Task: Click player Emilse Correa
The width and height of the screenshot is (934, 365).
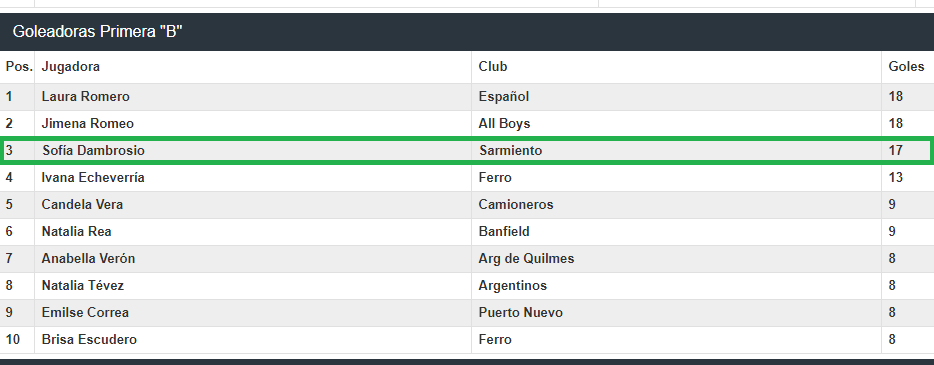Action: 85,313
